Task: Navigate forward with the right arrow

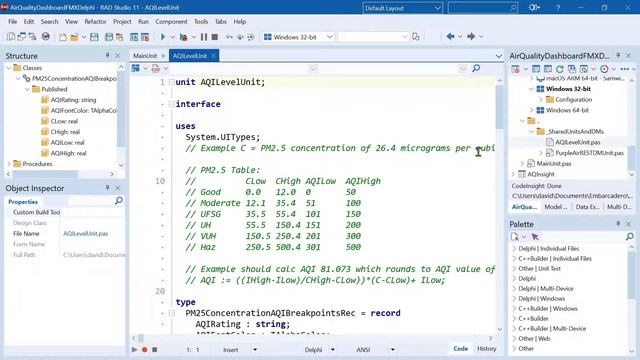Action: (471, 36)
